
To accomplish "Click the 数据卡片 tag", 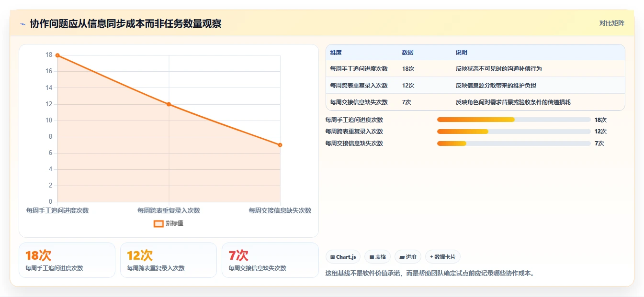I will click(443, 257).
